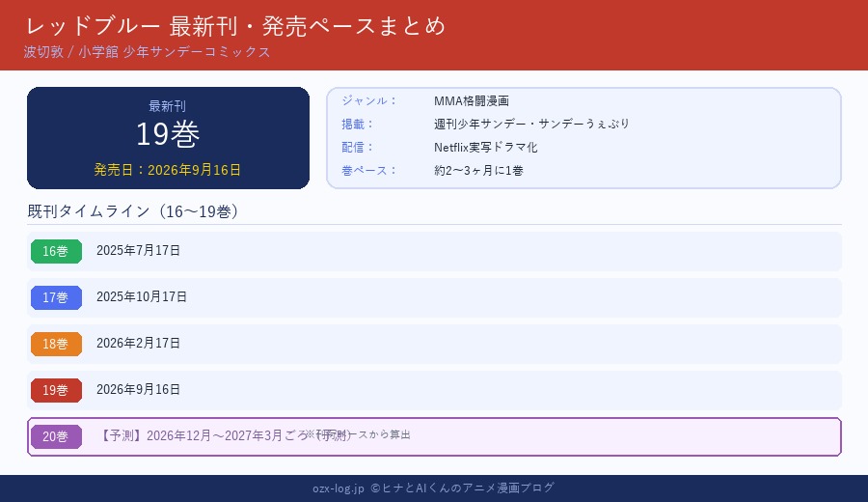This screenshot has height=502, width=868.
Task: Click the 最新刊 label in the navy card
Action: coord(167,106)
